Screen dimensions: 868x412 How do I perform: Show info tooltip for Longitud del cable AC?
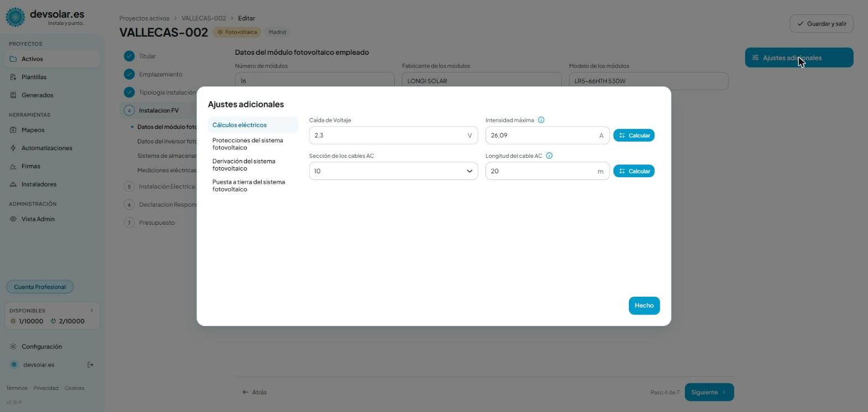pyautogui.click(x=549, y=156)
